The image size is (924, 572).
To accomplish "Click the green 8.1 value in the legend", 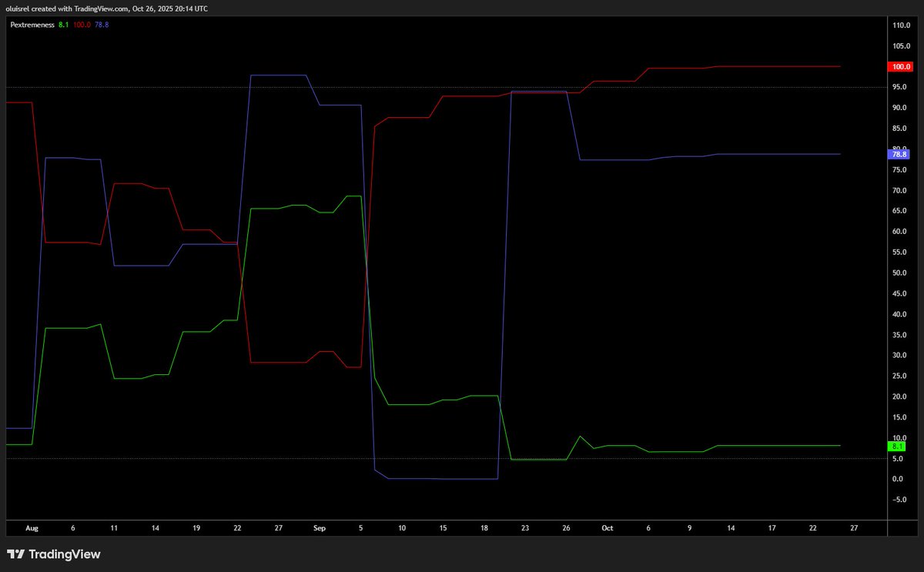I will pyautogui.click(x=64, y=25).
